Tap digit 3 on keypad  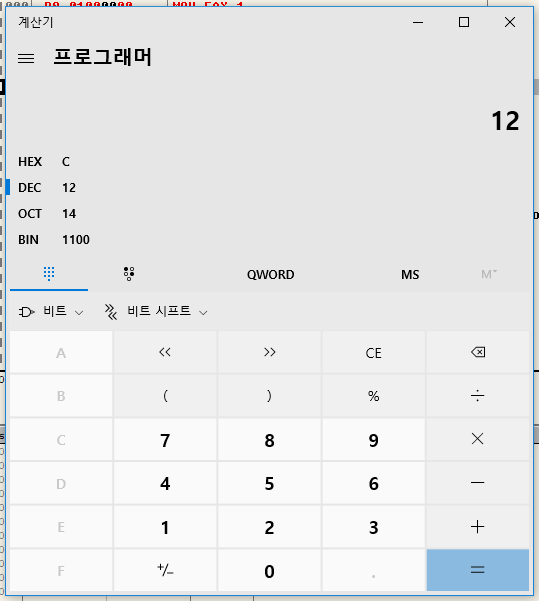[374, 527]
